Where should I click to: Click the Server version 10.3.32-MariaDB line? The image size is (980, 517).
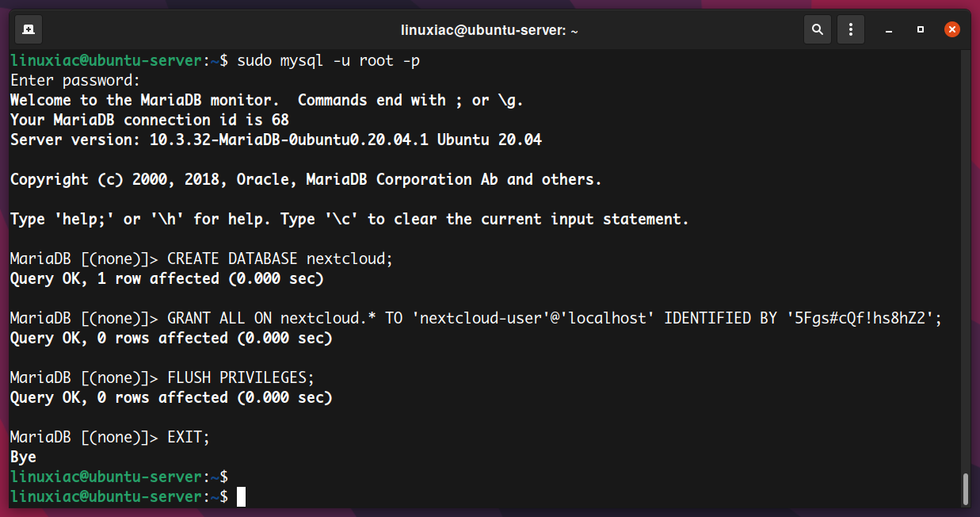pos(276,140)
